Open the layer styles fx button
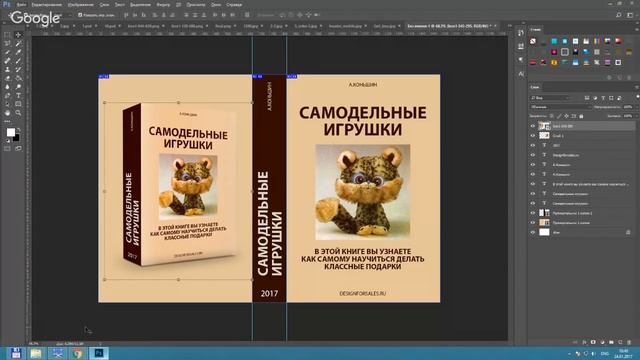Screen dimensions: 640x360 [x=584, y=342]
